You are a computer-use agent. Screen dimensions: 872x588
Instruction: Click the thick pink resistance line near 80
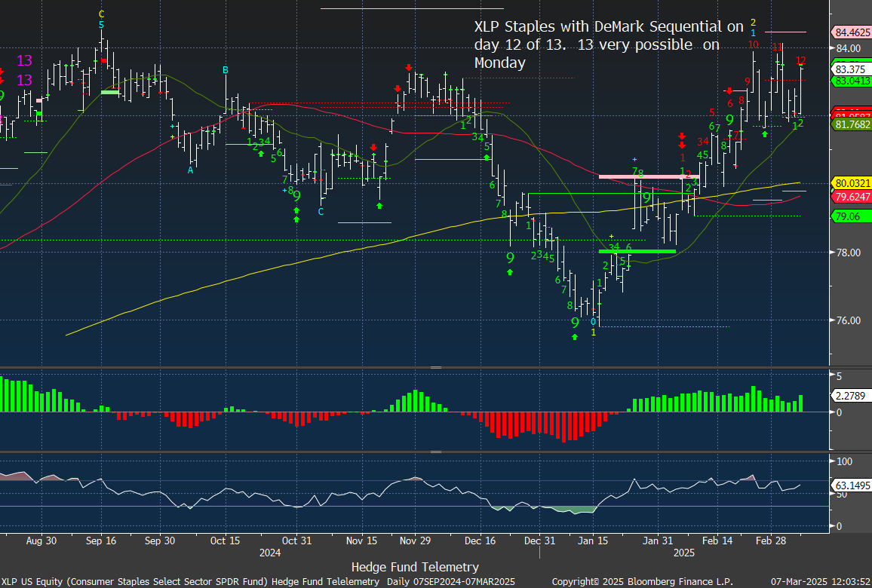pos(649,176)
